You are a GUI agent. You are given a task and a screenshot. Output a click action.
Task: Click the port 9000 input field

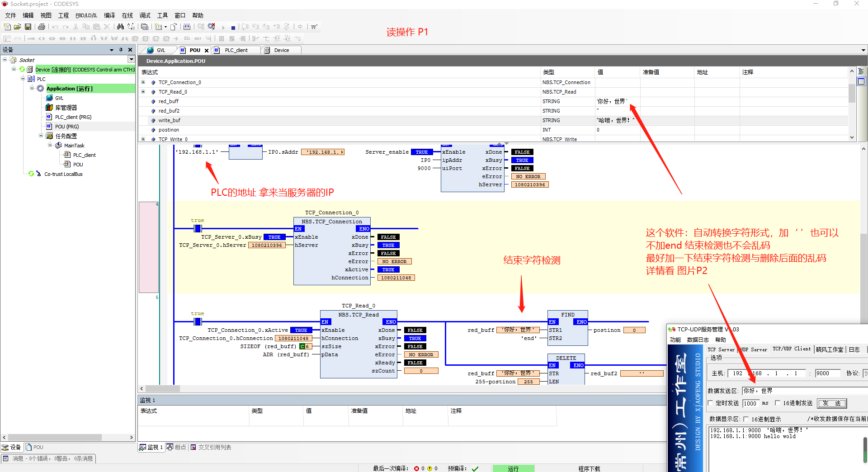tap(827, 373)
